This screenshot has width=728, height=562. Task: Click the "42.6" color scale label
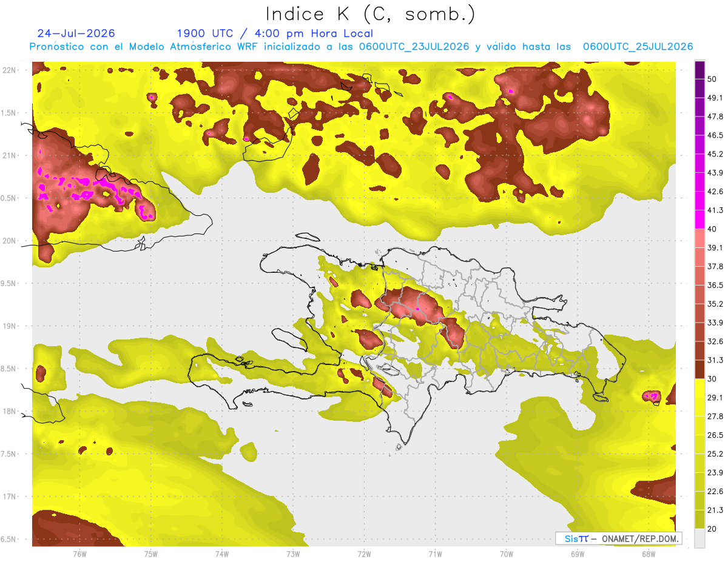click(715, 192)
